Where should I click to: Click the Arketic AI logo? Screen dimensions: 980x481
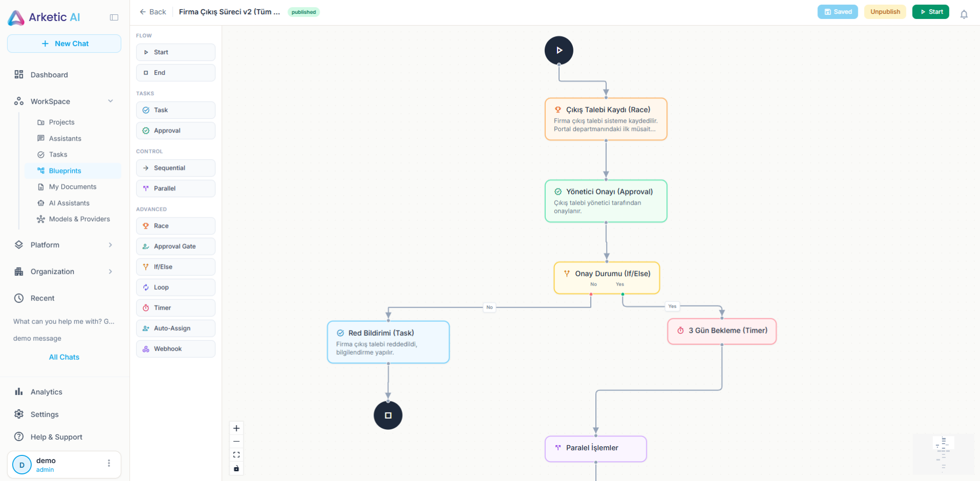pyautogui.click(x=44, y=17)
